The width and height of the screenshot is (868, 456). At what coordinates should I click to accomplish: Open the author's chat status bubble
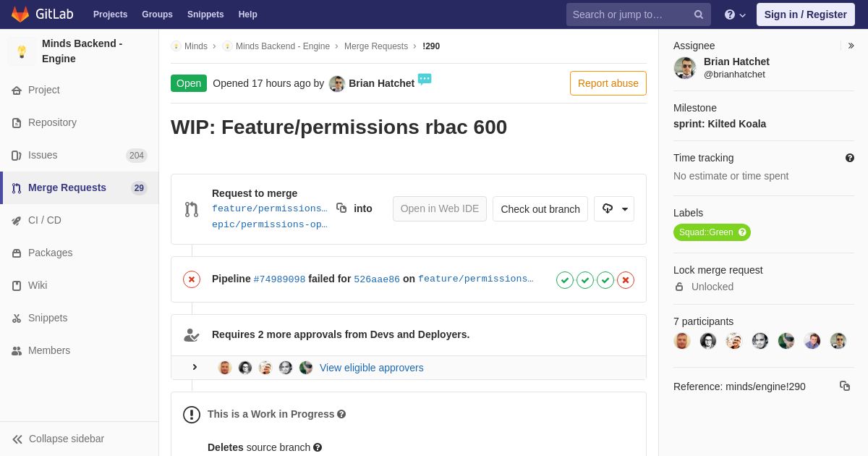[x=425, y=79]
